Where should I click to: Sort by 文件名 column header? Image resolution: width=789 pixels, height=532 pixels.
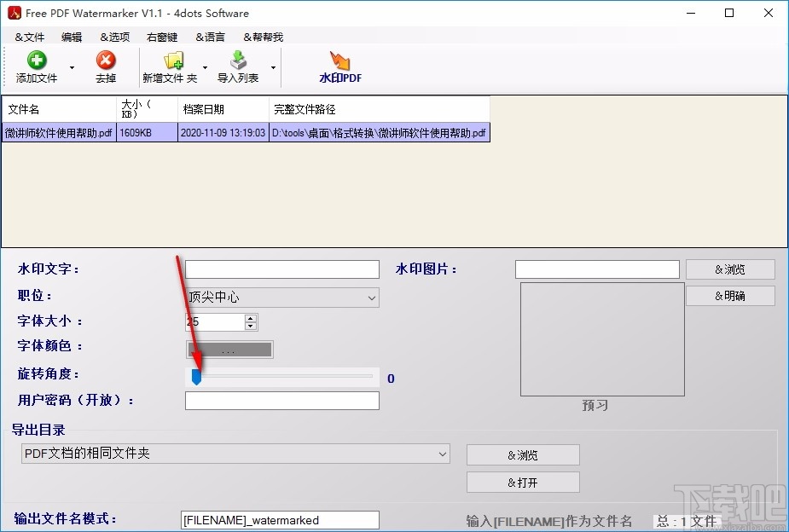[60, 109]
